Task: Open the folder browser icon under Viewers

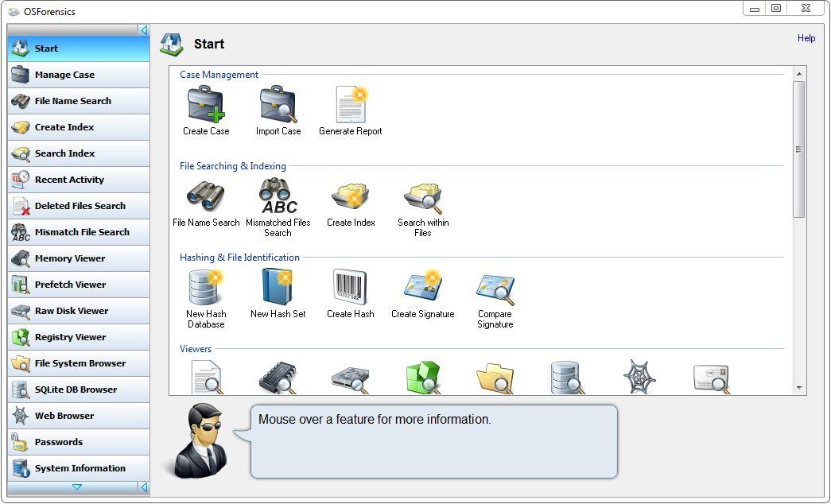Action: tap(495, 379)
